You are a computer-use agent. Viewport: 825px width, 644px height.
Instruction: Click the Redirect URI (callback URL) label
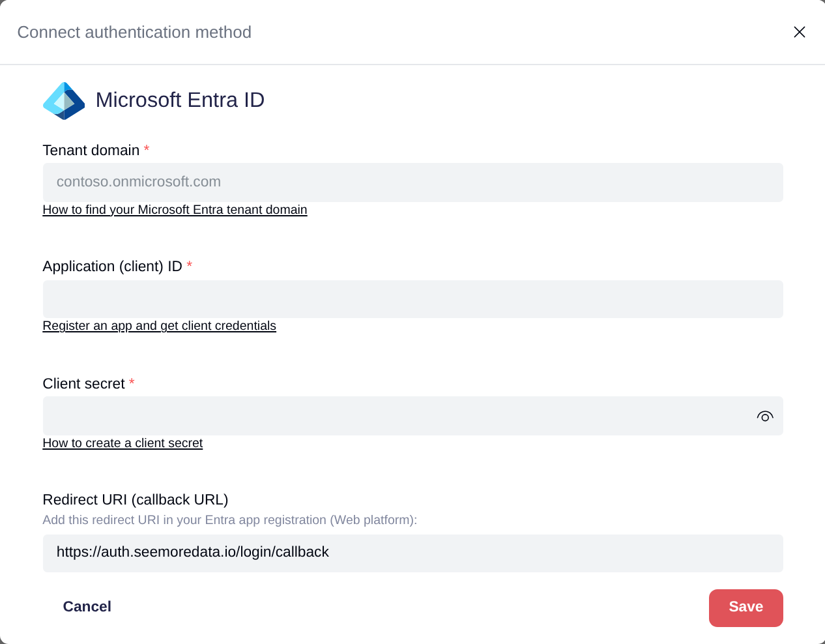(136, 500)
